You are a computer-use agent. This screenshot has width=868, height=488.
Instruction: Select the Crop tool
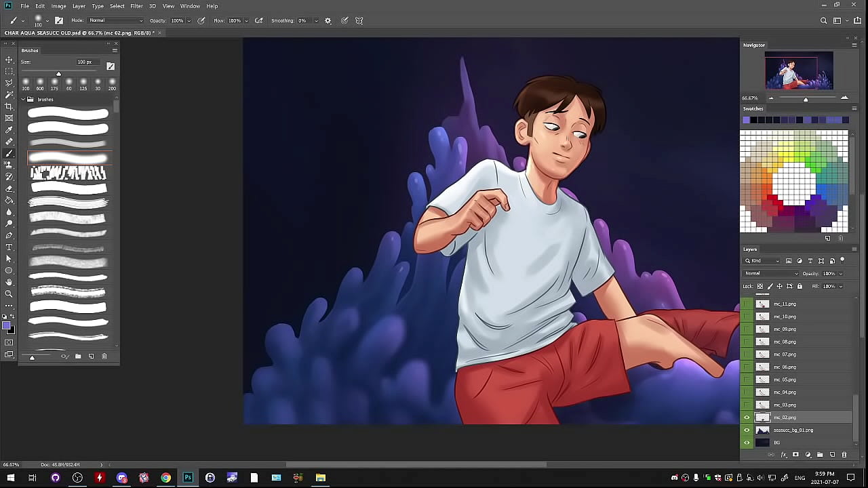pos(9,106)
